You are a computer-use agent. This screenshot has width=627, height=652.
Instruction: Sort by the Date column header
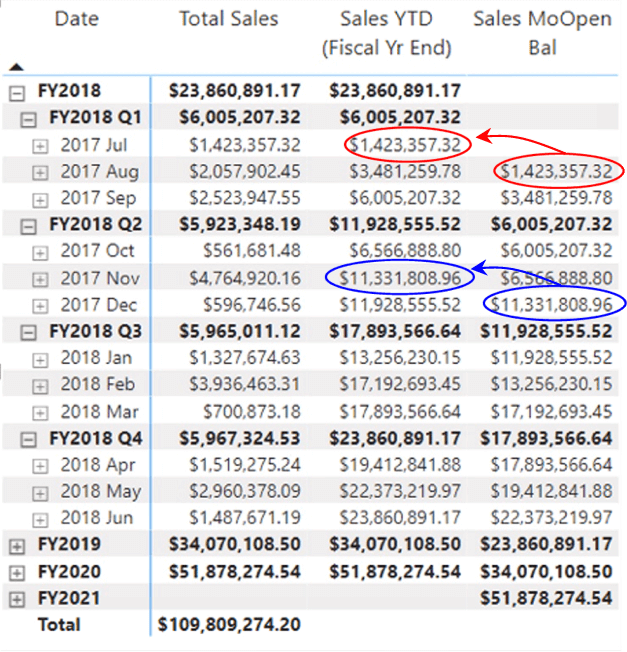click(76, 19)
